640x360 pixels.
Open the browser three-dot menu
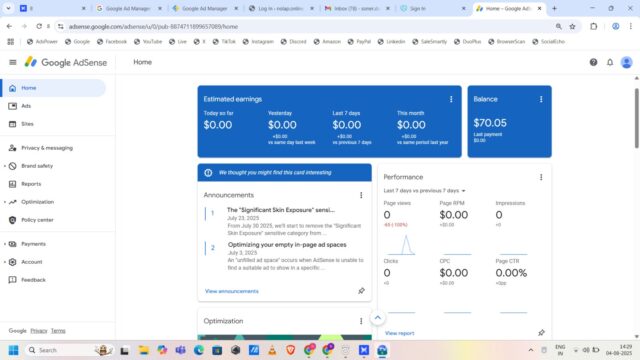click(630, 26)
